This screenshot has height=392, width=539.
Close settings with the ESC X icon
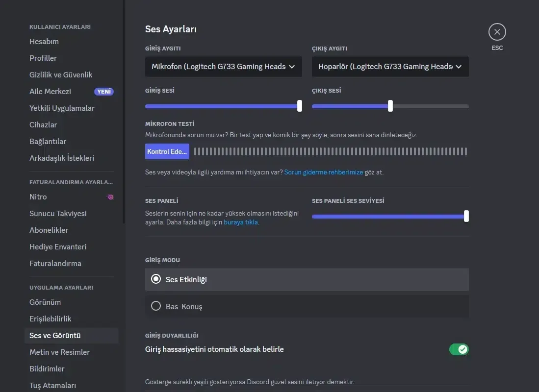(497, 32)
